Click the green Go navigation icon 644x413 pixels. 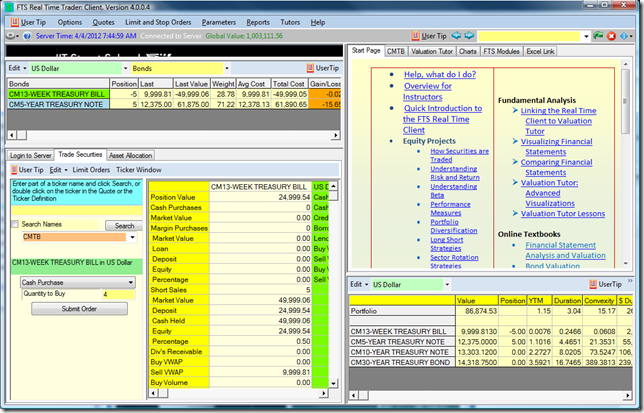(x=598, y=36)
